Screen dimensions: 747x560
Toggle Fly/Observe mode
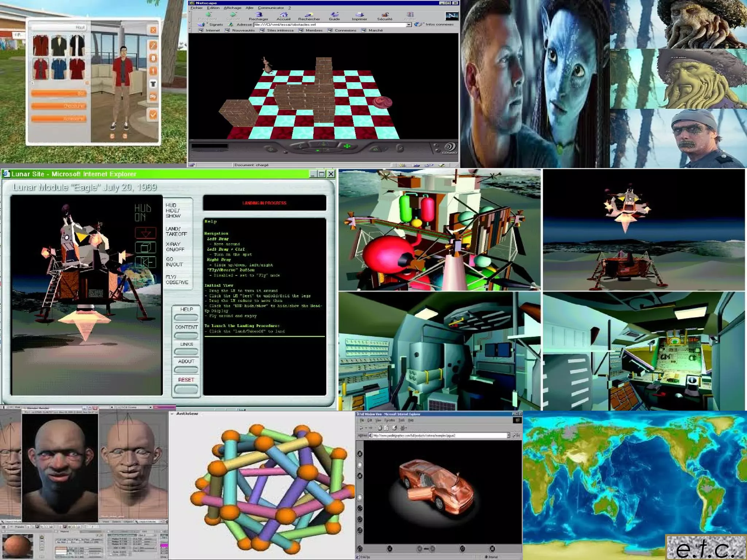click(x=177, y=280)
